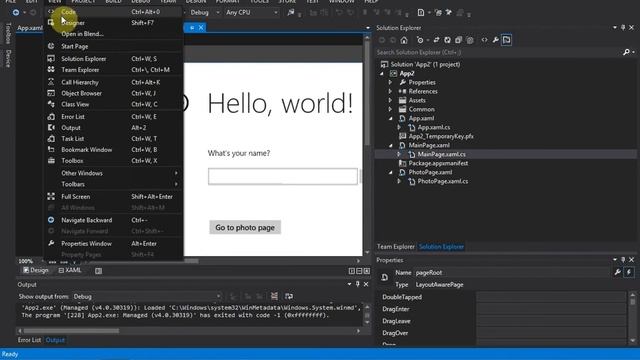Viewport: 640px width, 360px height.
Task: Click pending changes filter clock icon
Action: click(x=420, y=40)
